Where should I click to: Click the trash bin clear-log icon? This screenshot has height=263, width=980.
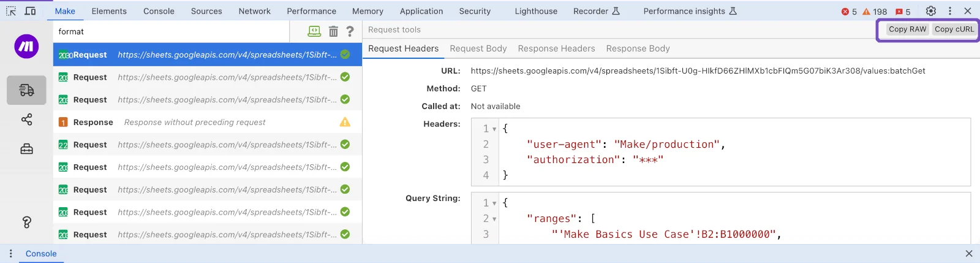(333, 31)
